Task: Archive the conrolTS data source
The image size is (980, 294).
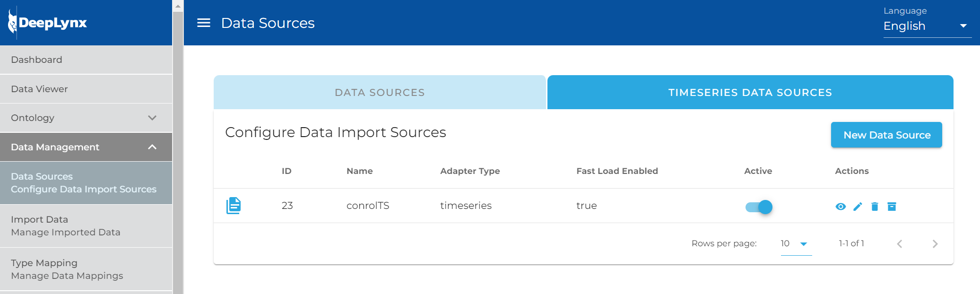Action: 892,207
